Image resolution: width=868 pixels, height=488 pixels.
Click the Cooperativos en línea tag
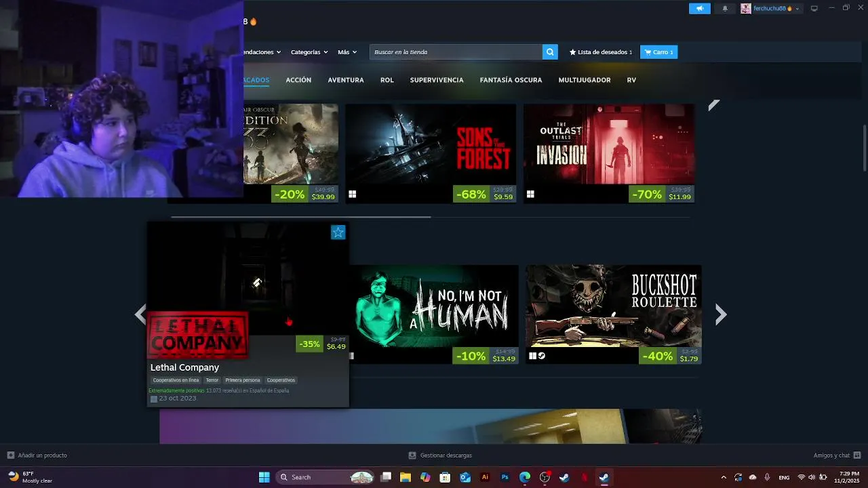point(176,380)
